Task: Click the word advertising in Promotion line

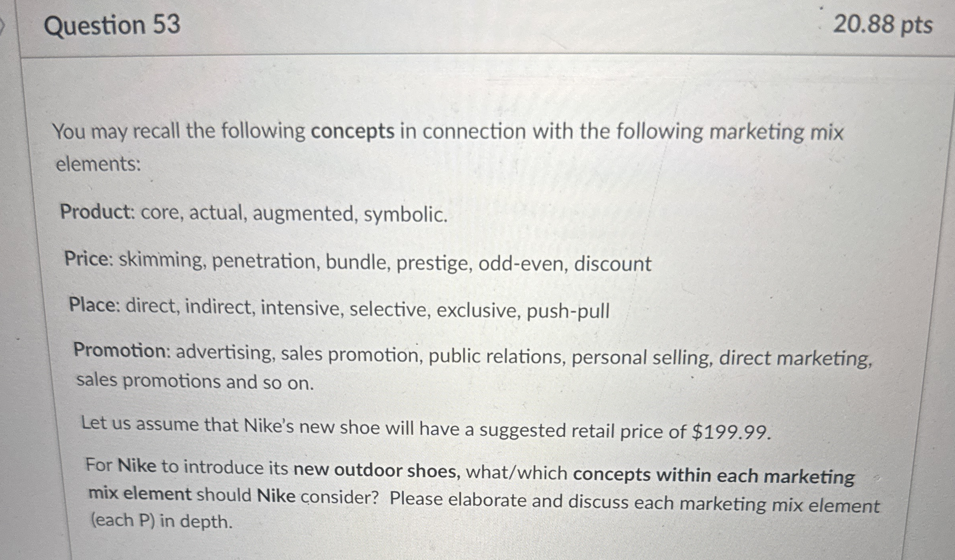Action: click(226, 353)
